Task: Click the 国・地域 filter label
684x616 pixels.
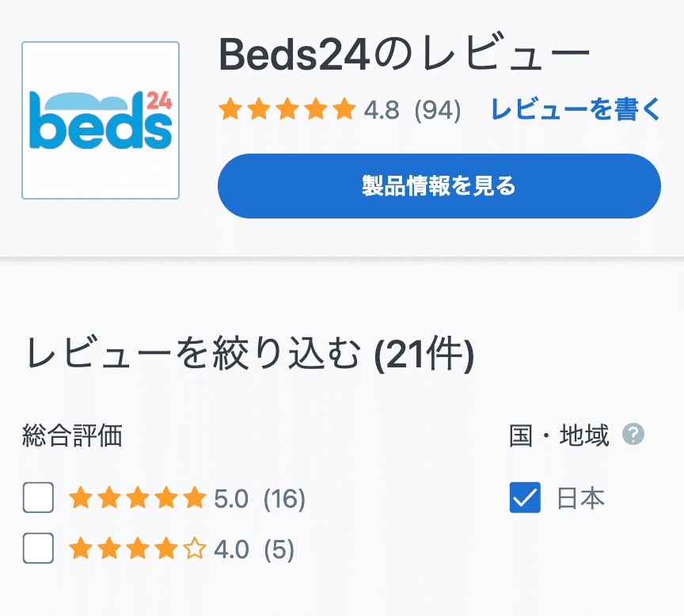Action: 558,435
